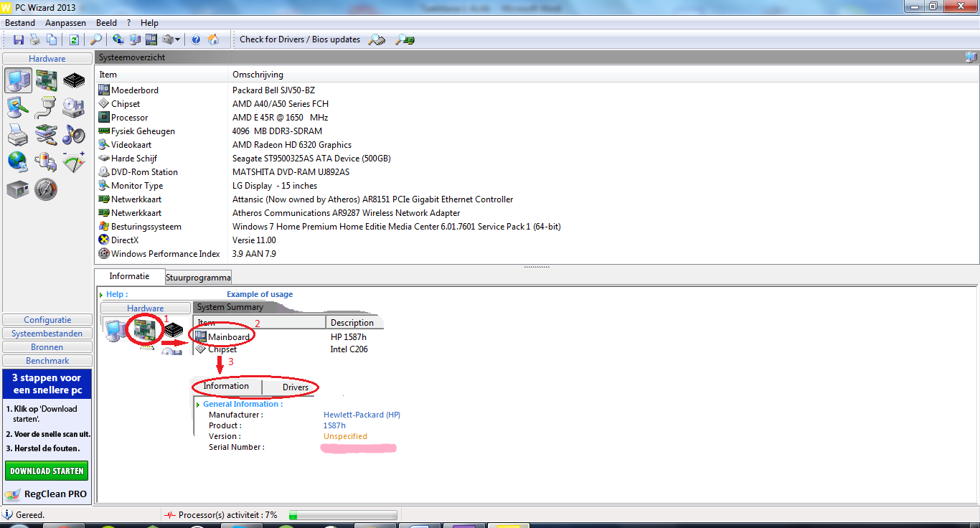Select the Windows Performance Index row

537,254
